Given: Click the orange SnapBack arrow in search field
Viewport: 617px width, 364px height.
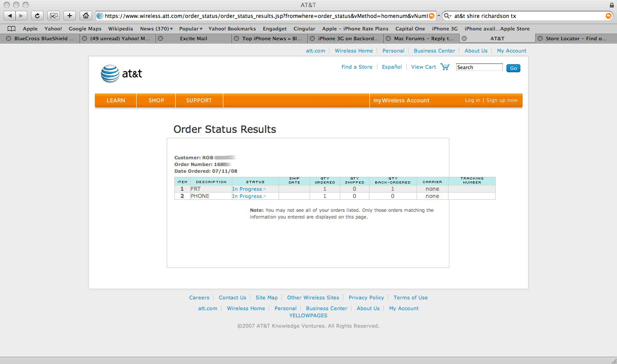Looking at the screenshot, I should click(608, 16).
